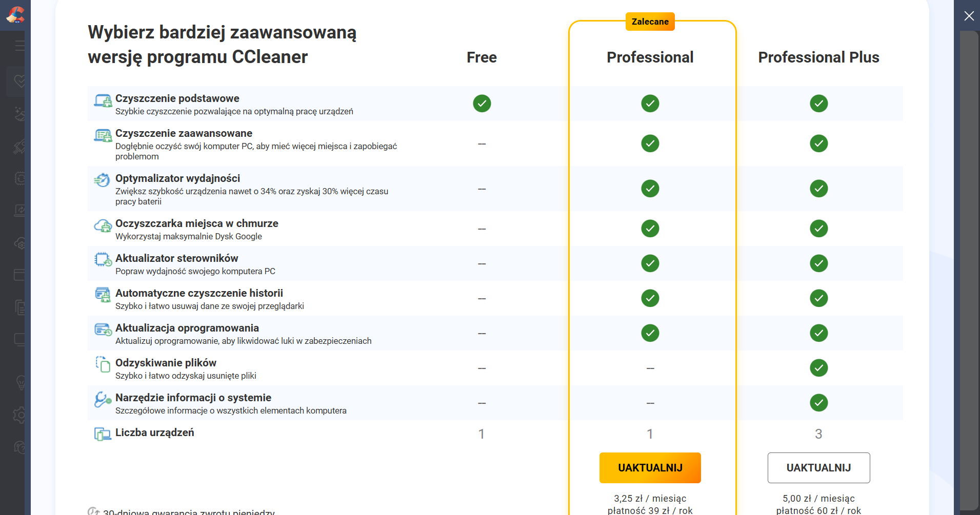This screenshot has height=515, width=980.
Task: Click the CCleaner logo in the top corner
Action: coord(15,15)
